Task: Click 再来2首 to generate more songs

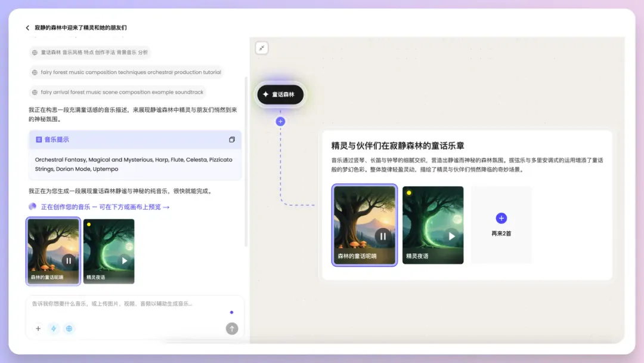Action: pyautogui.click(x=501, y=224)
